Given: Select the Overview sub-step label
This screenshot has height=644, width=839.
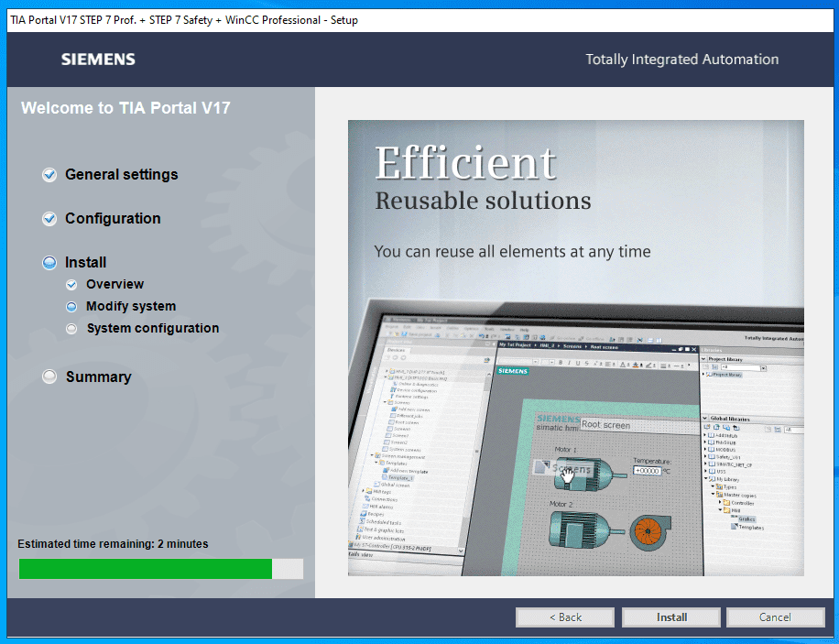Looking at the screenshot, I should tap(115, 284).
